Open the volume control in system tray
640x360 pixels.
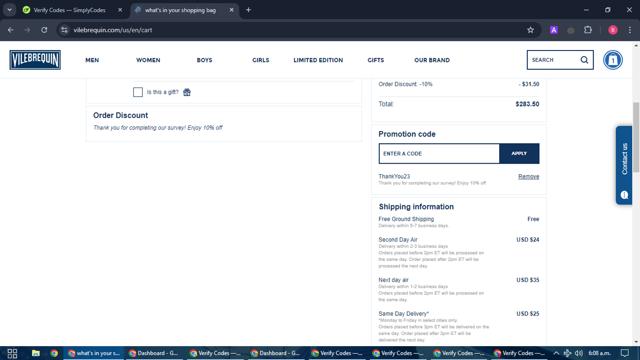point(579,353)
